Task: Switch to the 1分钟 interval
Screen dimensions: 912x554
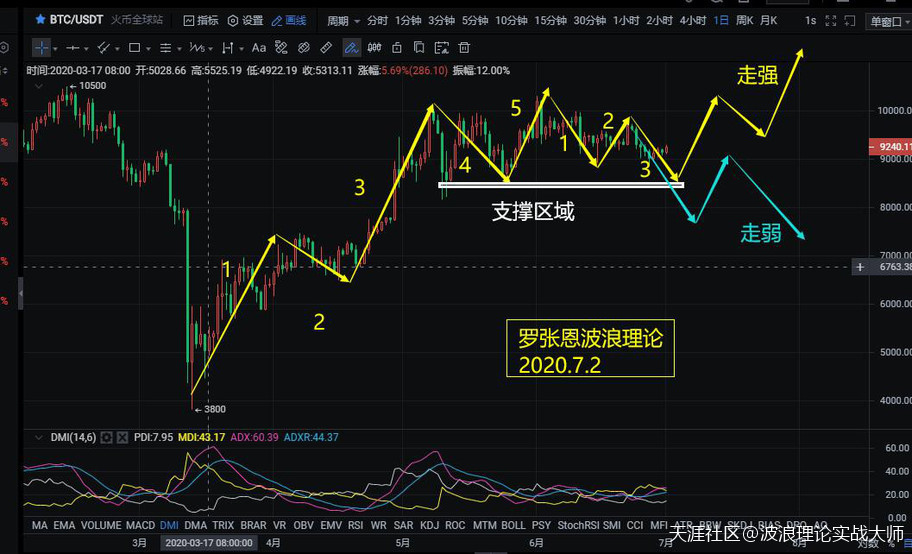Action: (x=408, y=21)
